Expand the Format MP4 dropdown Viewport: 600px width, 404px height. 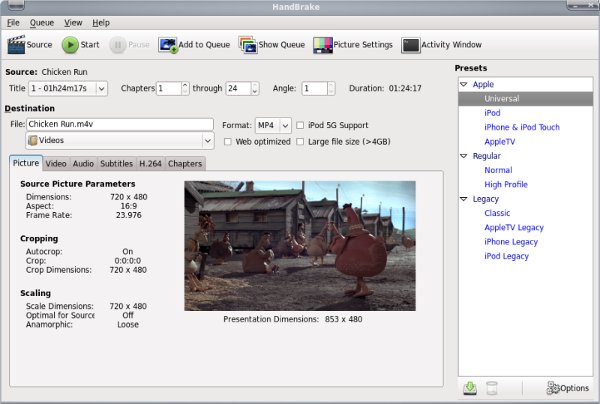271,125
